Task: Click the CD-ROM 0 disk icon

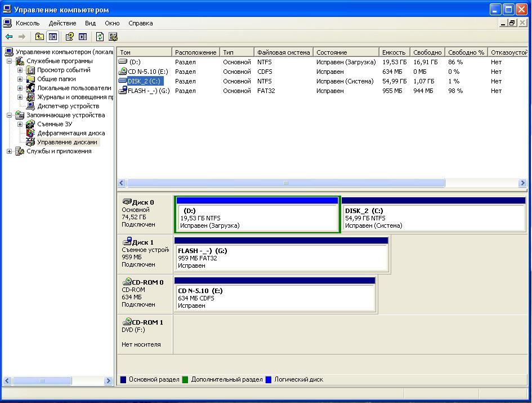Action: (x=127, y=282)
